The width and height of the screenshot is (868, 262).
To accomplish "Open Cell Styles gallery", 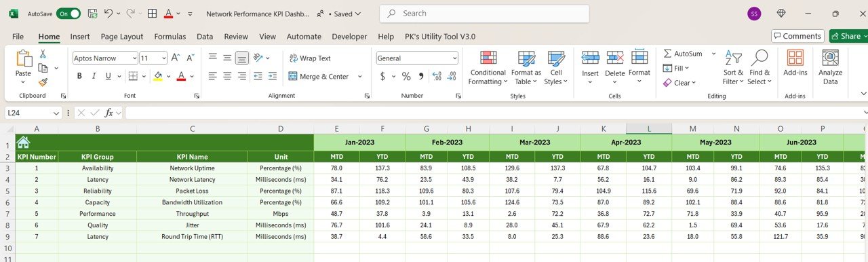I will 556,68.
